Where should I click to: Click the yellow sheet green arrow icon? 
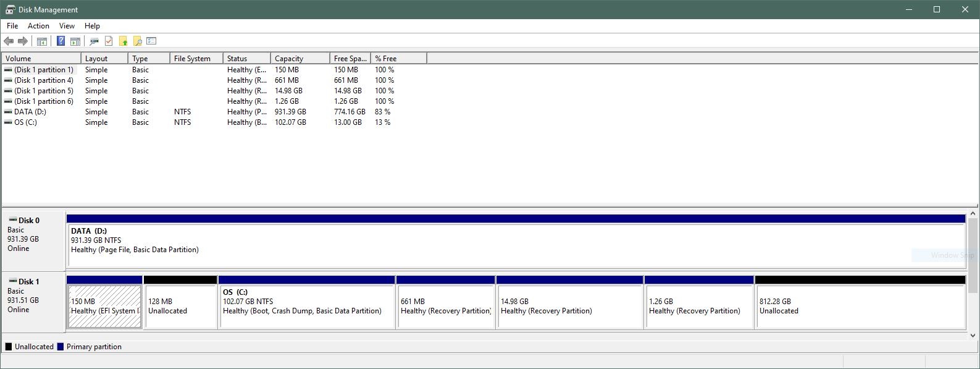click(123, 41)
